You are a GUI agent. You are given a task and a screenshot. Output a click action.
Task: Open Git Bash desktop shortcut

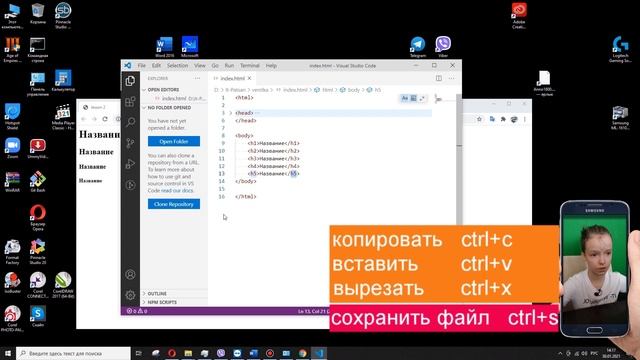(x=38, y=182)
